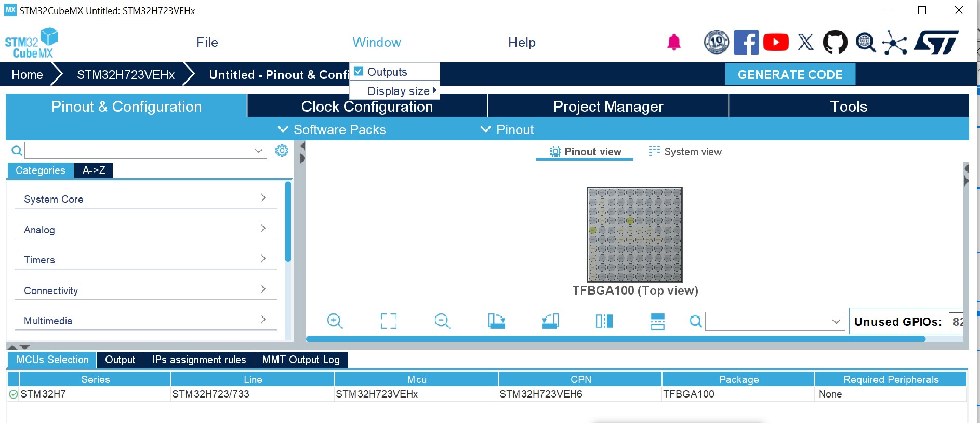Open the X (Twitter) icon
The image size is (980, 423).
pyautogui.click(x=805, y=42)
